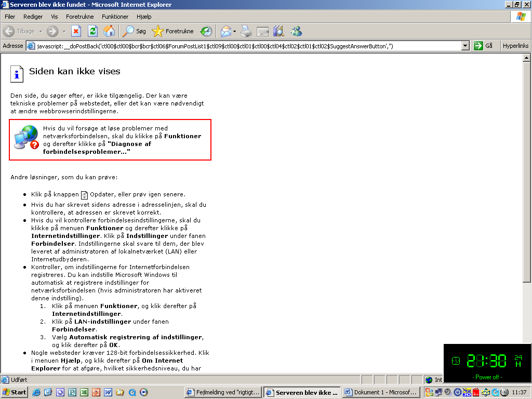Click the Stop loading icon

76,31
